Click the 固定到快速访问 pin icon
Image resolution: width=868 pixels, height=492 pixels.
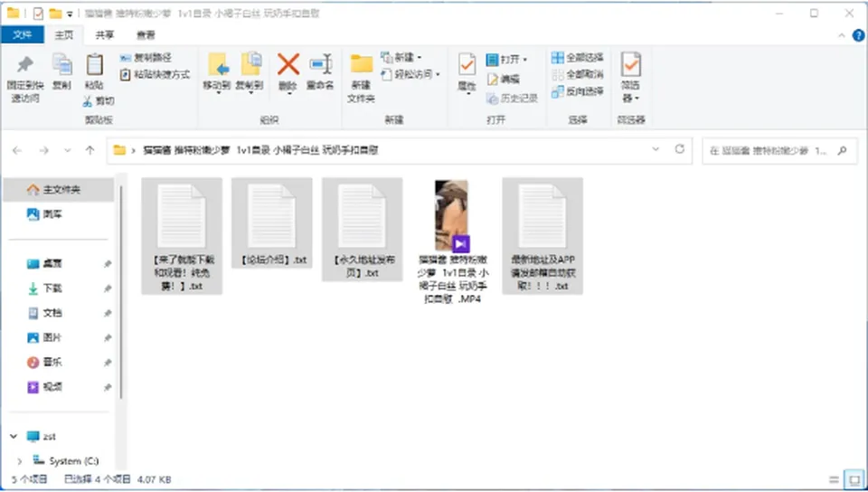(x=25, y=65)
